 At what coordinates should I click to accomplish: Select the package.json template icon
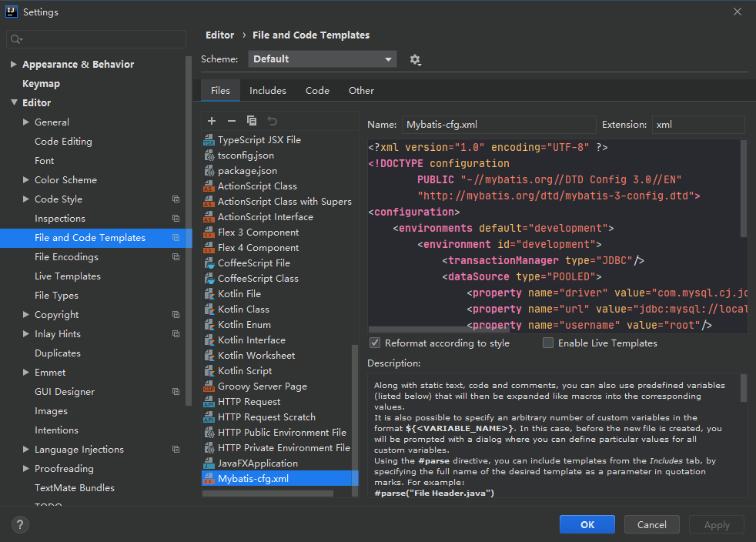click(209, 171)
